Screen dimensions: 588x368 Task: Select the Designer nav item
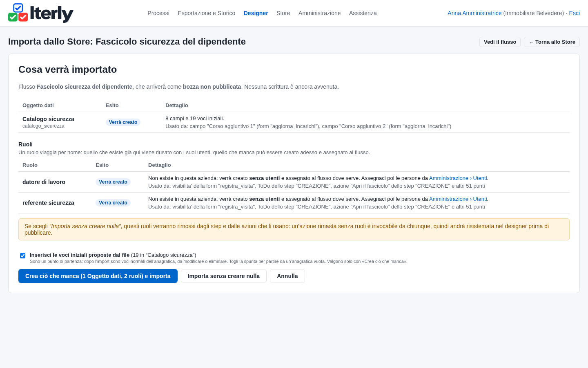pyautogui.click(x=256, y=13)
